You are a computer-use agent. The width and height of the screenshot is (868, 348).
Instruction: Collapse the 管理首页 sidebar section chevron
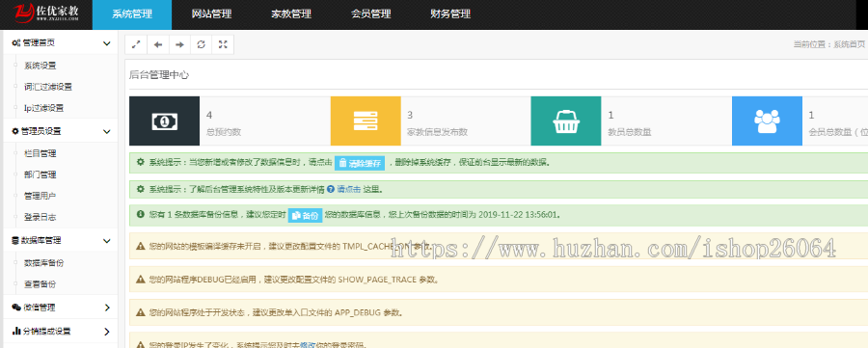pyautogui.click(x=107, y=42)
